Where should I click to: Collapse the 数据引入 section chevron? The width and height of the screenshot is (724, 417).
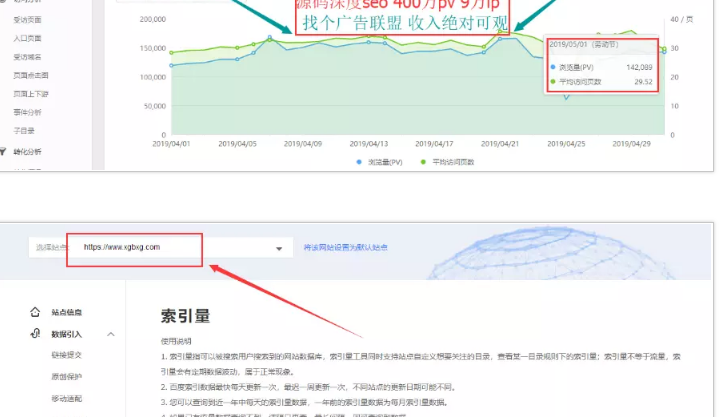[111, 334]
